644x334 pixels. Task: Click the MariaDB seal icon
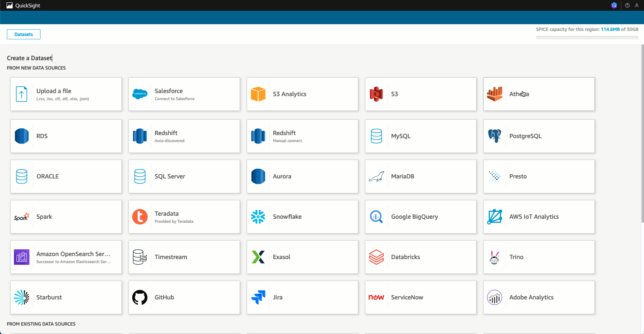[376, 176]
